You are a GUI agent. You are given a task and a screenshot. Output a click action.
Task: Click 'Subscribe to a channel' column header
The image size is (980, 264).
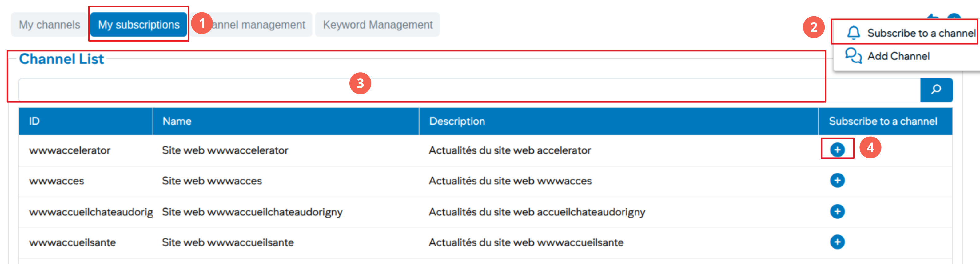tap(882, 121)
